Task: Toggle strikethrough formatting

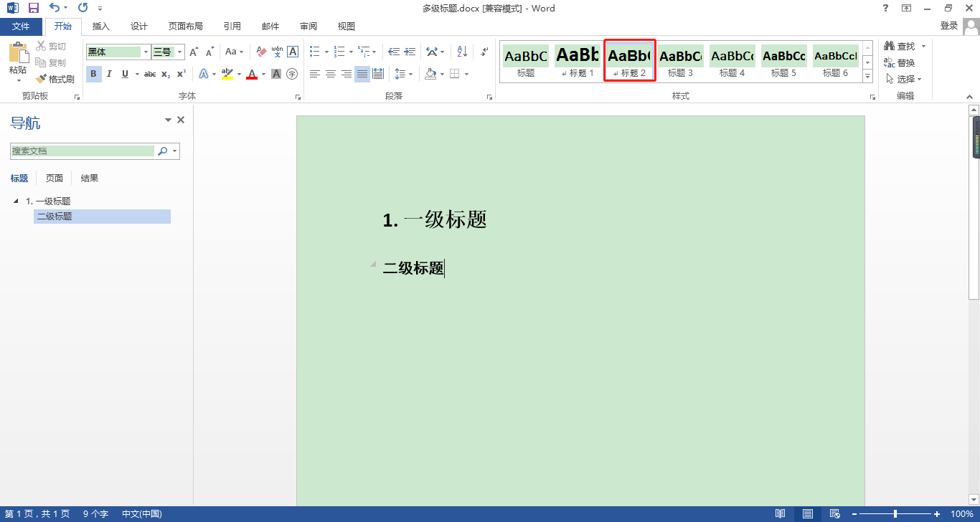Action: (150, 74)
